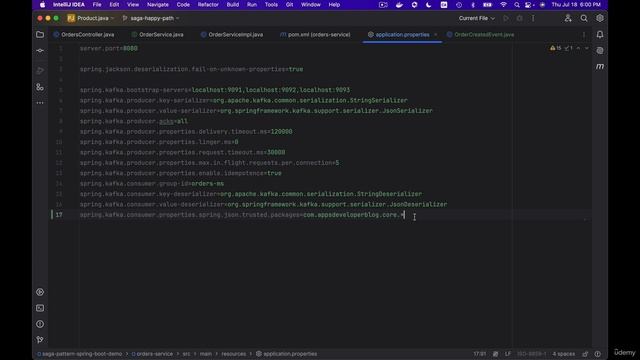Open the Problems tool window
Screen dimensions: 640x360
click(x=40, y=324)
